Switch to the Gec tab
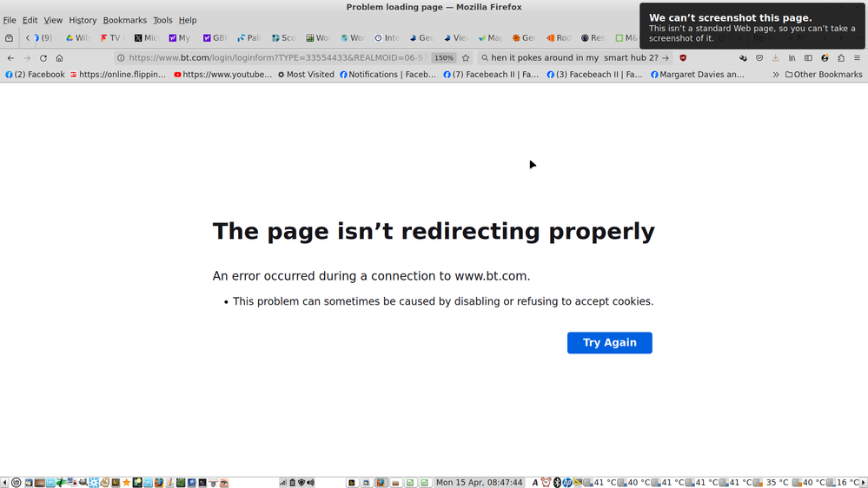The width and height of the screenshot is (868, 488). (421, 38)
